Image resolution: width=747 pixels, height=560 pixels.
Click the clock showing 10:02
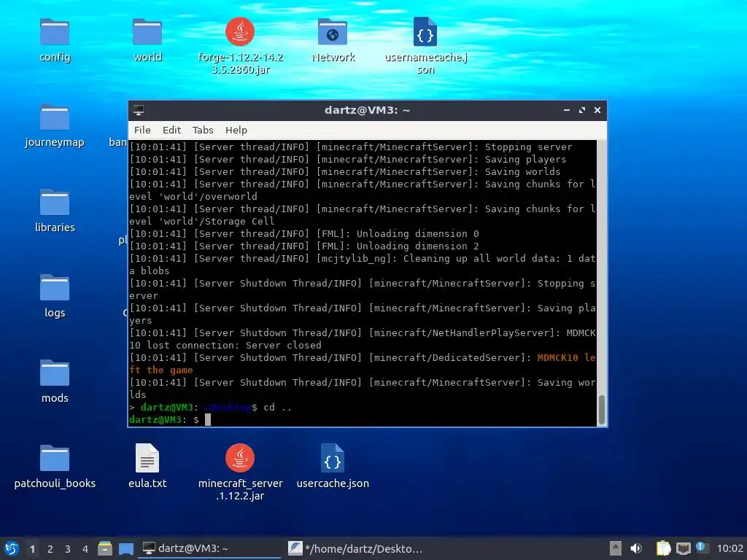tap(729, 548)
